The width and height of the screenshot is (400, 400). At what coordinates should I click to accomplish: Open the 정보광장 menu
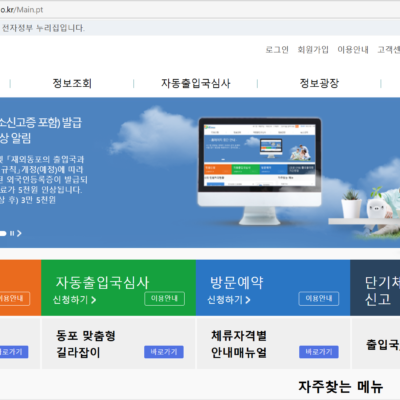point(319,83)
